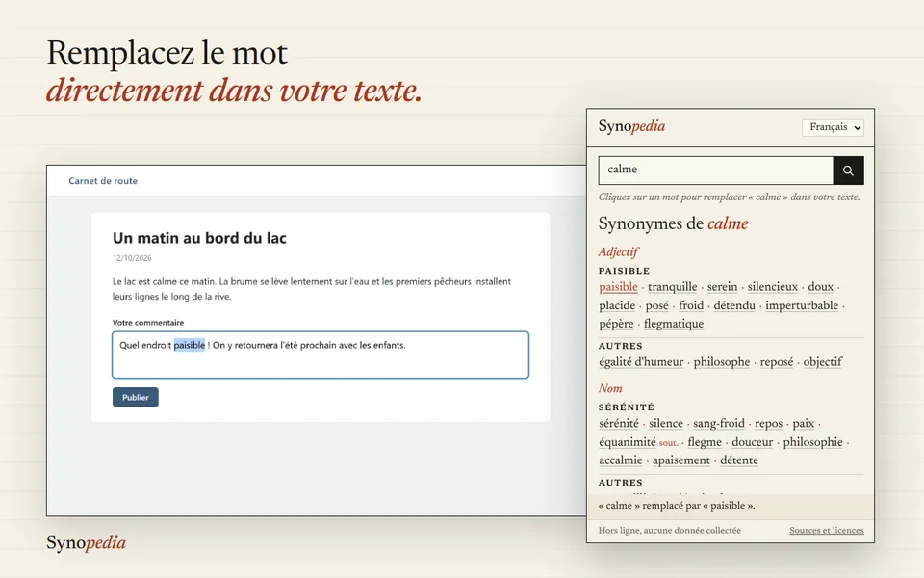
Task: Click article title Un matin au bord du lac
Action: point(200,238)
